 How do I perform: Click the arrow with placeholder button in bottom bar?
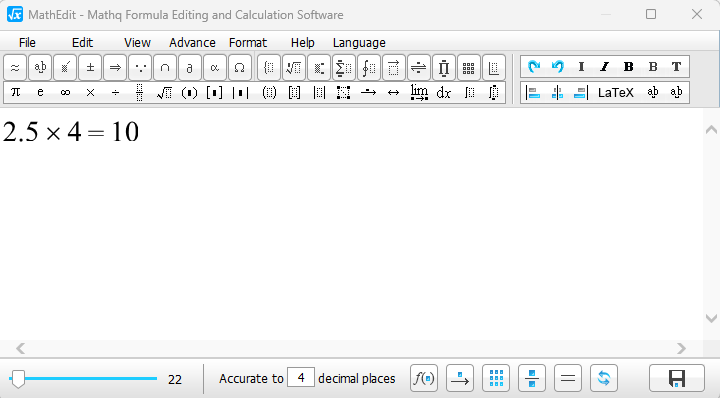click(x=460, y=378)
